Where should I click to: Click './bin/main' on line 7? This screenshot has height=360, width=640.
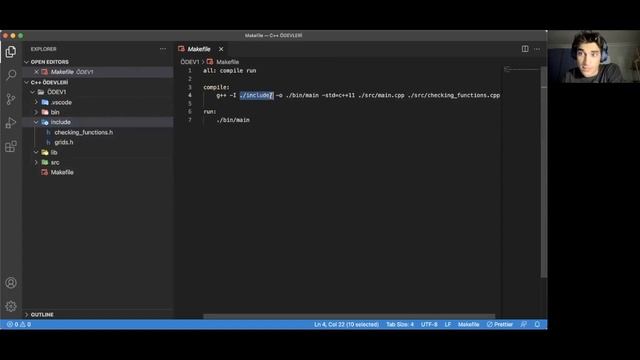233,120
